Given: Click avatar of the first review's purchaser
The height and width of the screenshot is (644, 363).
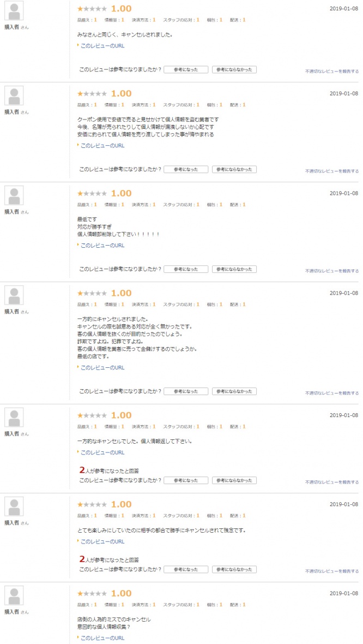Looking at the screenshot, I should click(14, 11).
